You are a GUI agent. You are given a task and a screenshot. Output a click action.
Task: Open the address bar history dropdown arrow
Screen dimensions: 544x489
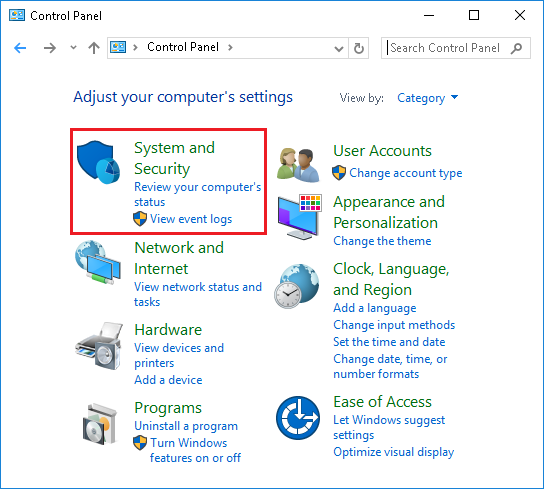point(339,48)
